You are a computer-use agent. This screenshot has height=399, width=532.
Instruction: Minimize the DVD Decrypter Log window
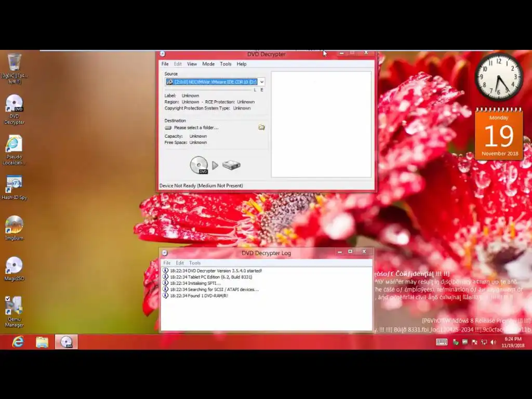pos(339,251)
